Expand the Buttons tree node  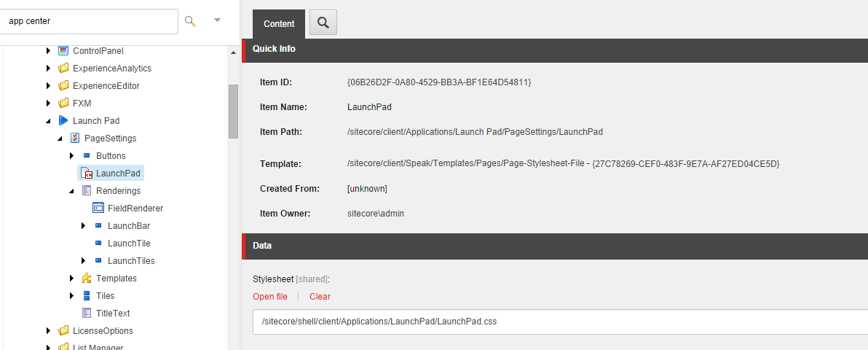(x=72, y=156)
